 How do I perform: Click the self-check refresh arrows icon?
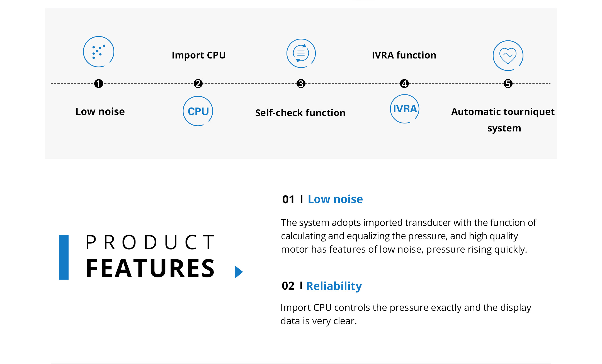click(x=301, y=53)
